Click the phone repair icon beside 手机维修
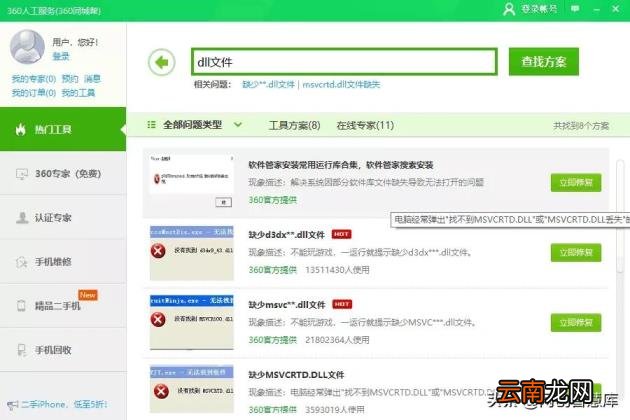 point(21,262)
